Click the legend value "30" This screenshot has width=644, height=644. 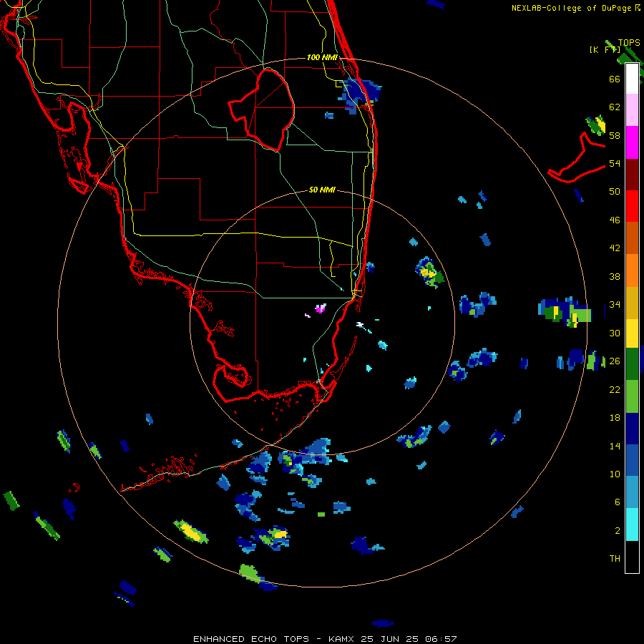point(615,333)
